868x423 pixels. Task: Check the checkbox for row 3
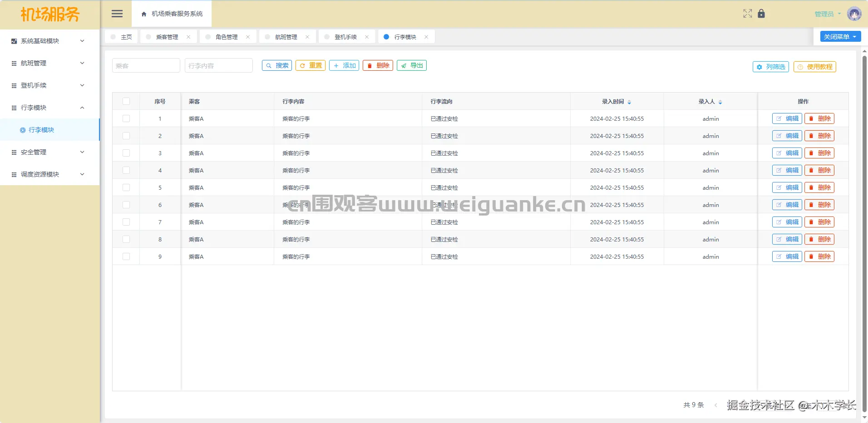(x=126, y=153)
